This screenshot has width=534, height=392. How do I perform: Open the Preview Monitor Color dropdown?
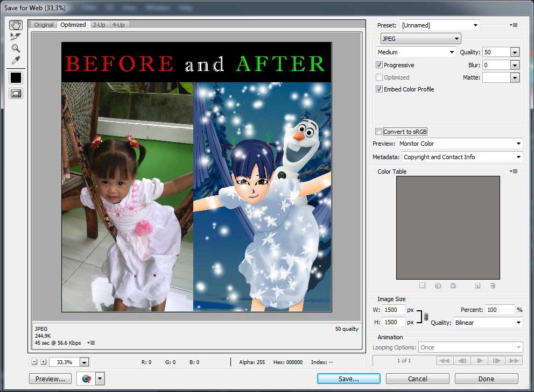(460, 144)
